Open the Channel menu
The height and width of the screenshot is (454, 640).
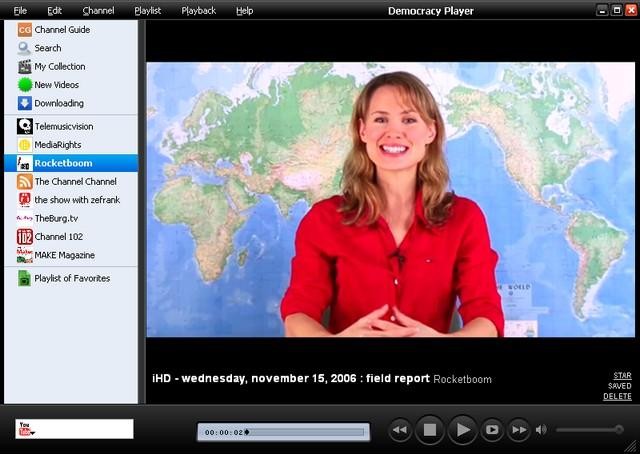(x=98, y=11)
